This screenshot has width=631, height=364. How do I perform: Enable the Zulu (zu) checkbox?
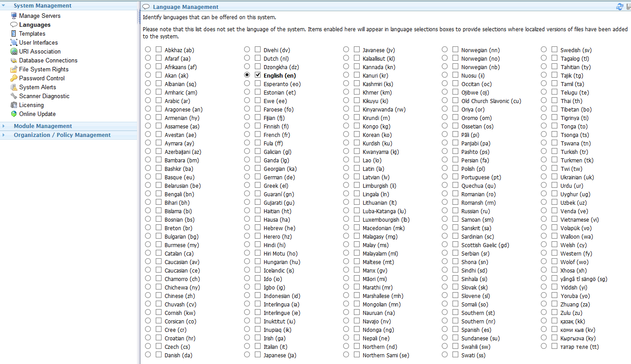(x=554, y=312)
